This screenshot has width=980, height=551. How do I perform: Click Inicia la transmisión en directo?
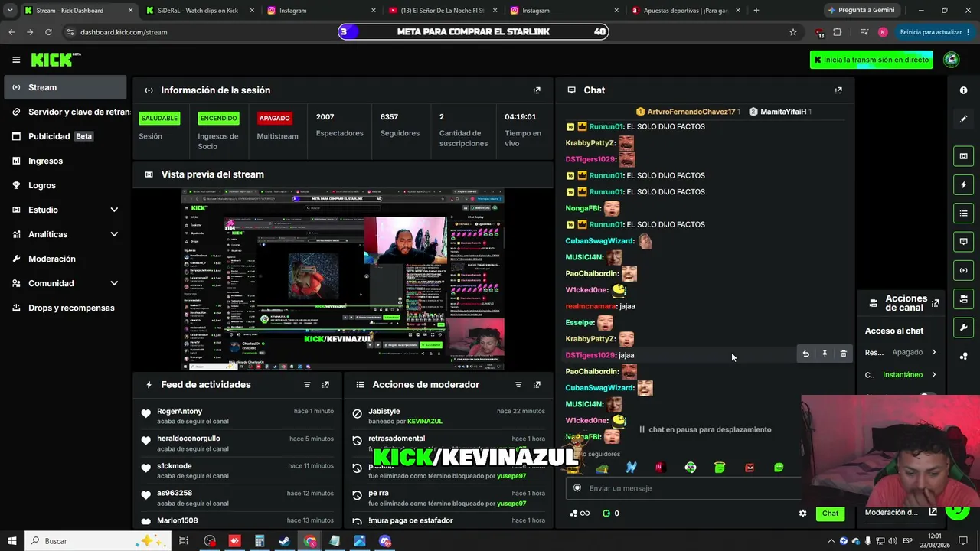point(871,60)
